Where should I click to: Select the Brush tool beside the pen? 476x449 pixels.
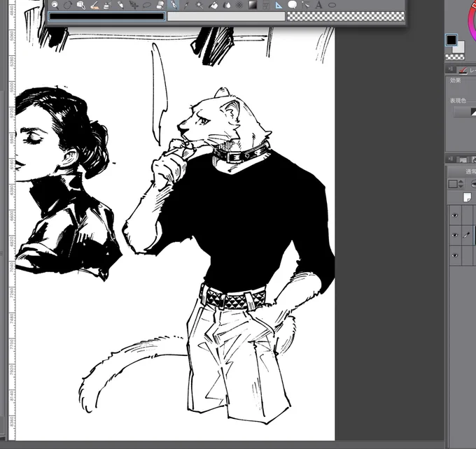pyautogui.click(x=186, y=5)
